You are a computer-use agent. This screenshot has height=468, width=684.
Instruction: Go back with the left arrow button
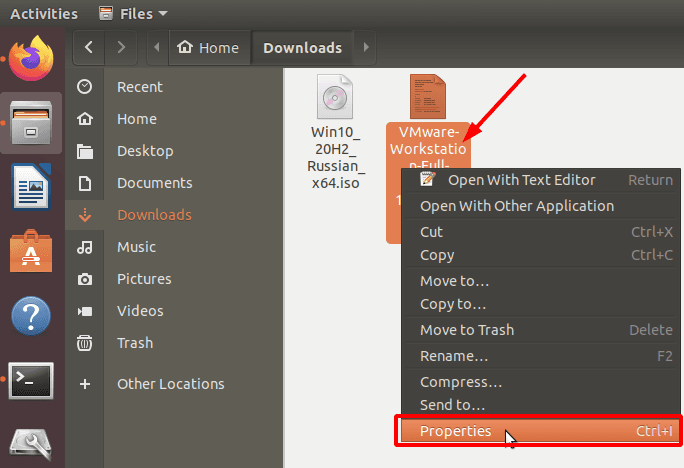click(x=89, y=47)
